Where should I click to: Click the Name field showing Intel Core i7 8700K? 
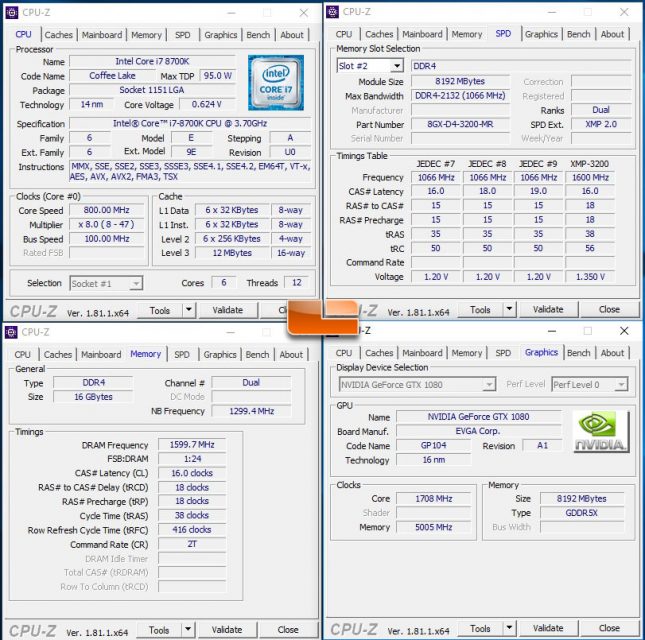pos(152,61)
